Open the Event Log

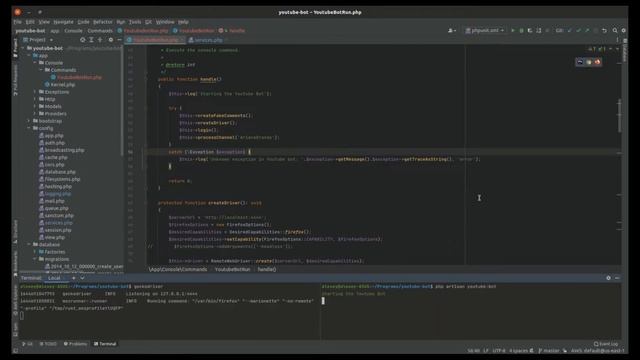coord(606,344)
